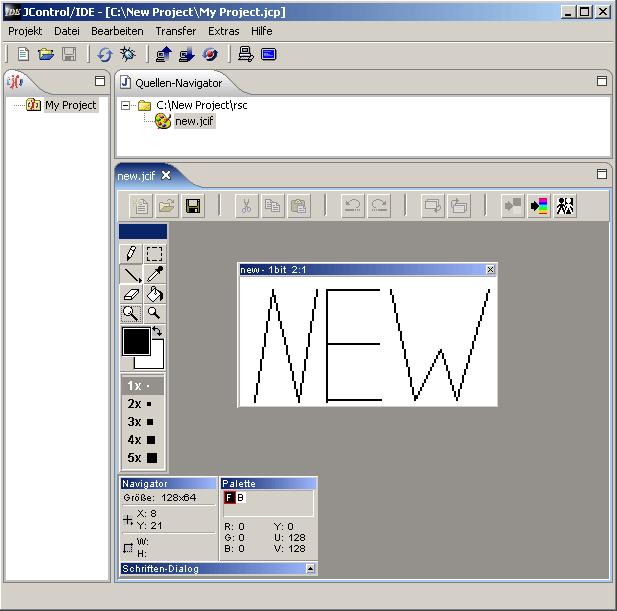Screen dimensions: 617x611
Task: Open the Transfer menu
Action: pyautogui.click(x=175, y=31)
